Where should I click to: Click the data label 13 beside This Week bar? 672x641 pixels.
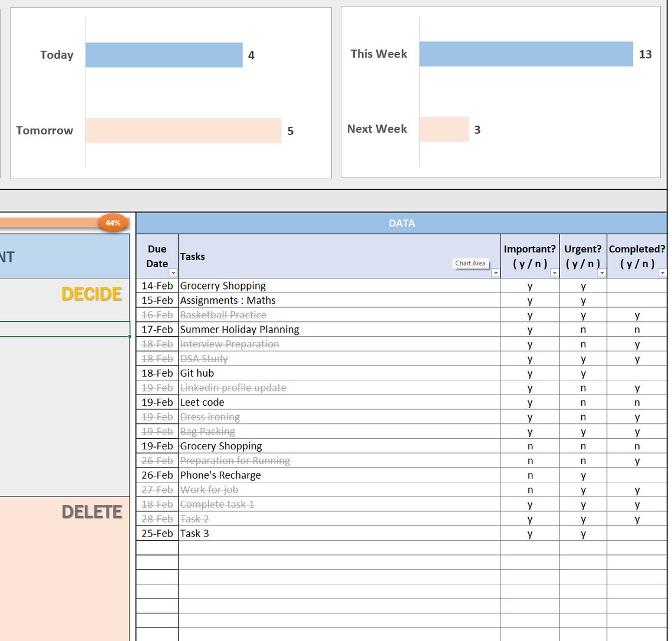point(645,54)
